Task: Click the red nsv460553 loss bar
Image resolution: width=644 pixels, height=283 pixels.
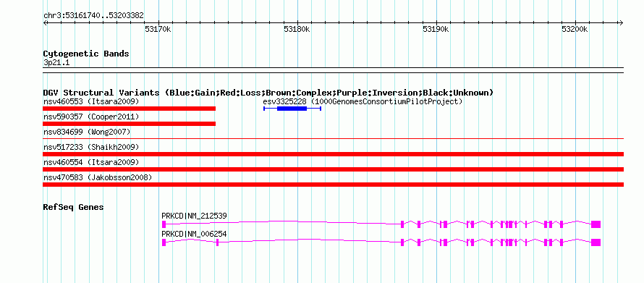Action: coord(130,109)
